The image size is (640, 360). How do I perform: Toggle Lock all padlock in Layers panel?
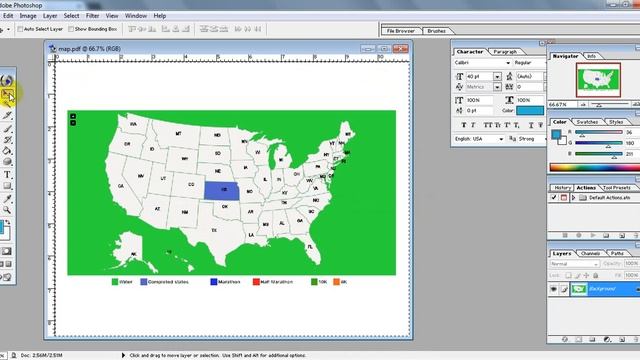tap(596, 276)
